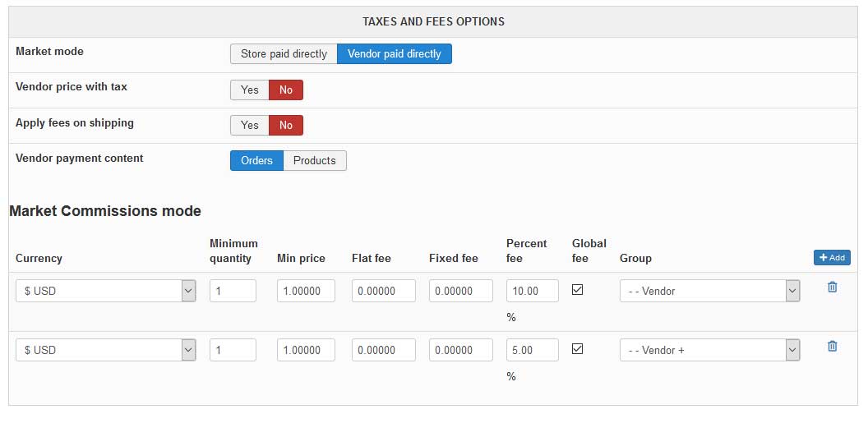Screen dimensions: 868x437
Task: Add a new commission row
Action: tap(832, 258)
